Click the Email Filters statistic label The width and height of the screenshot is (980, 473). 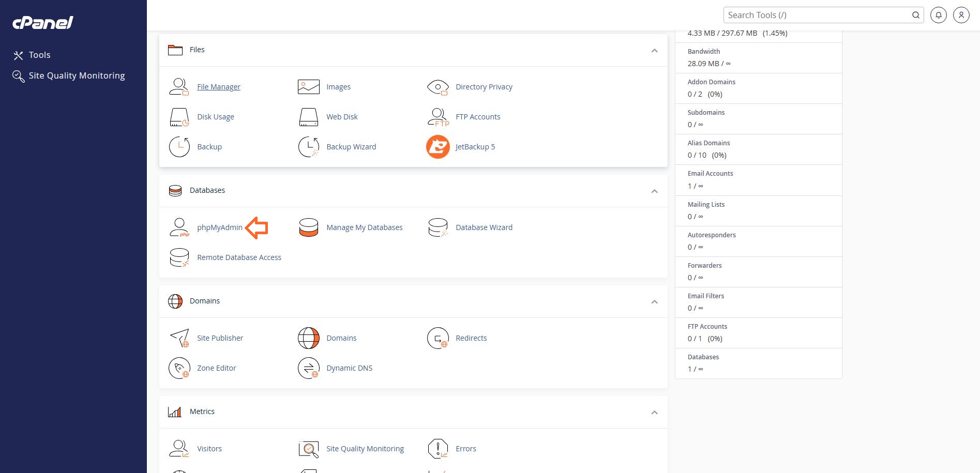(706, 296)
